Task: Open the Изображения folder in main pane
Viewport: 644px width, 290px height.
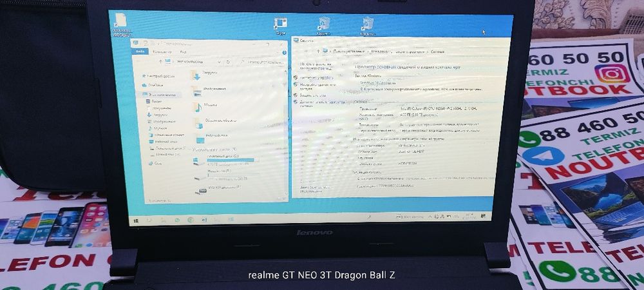Action: (209, 90)
